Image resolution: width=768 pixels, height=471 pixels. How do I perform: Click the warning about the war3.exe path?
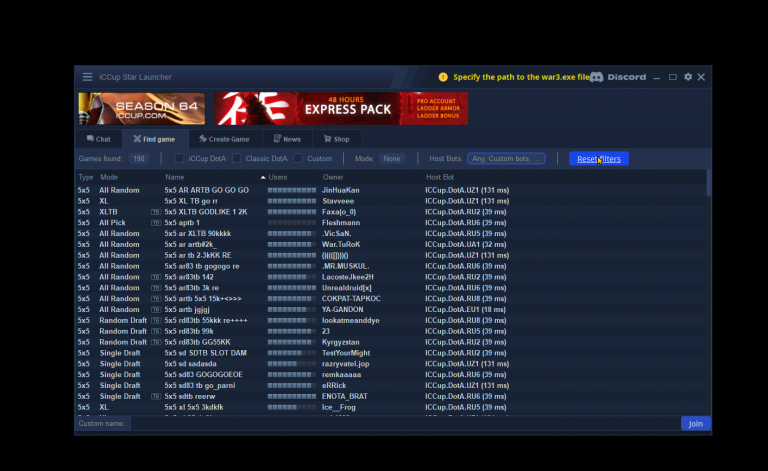coord(521,77)
